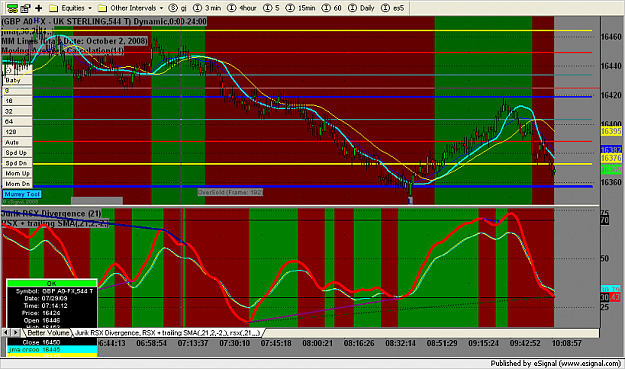Click the red 30.43 RSX value marker
Screen dimensions: 625x369
click(x=610, y=297)
